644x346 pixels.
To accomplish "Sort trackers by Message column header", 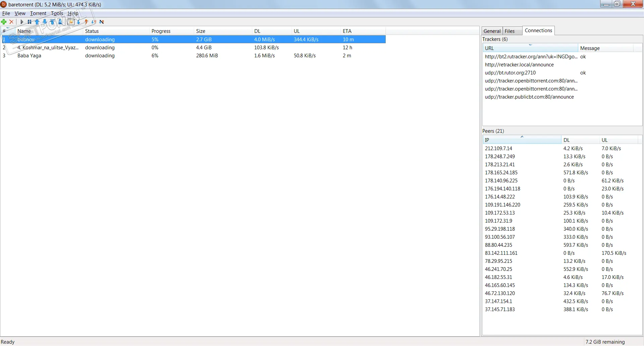I will point(605,48).
